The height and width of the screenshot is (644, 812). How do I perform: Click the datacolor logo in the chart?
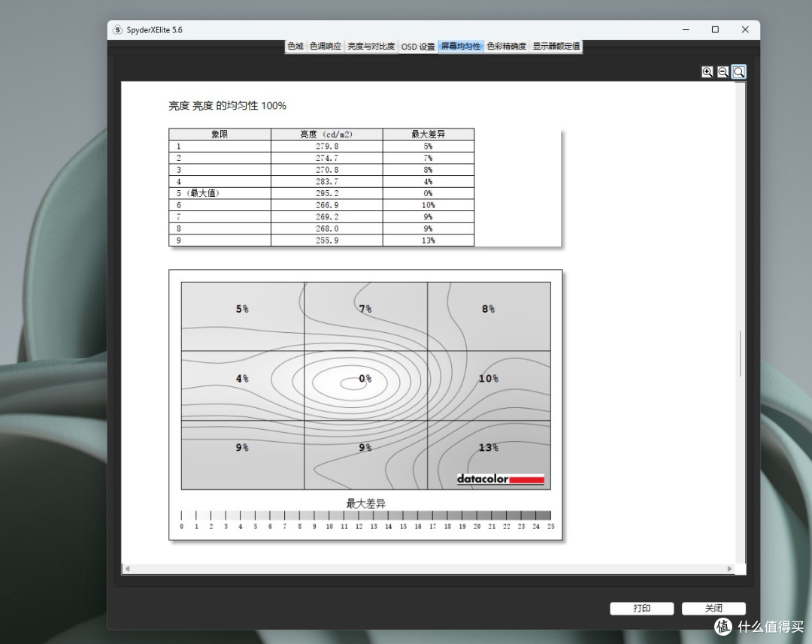point(500,479)
